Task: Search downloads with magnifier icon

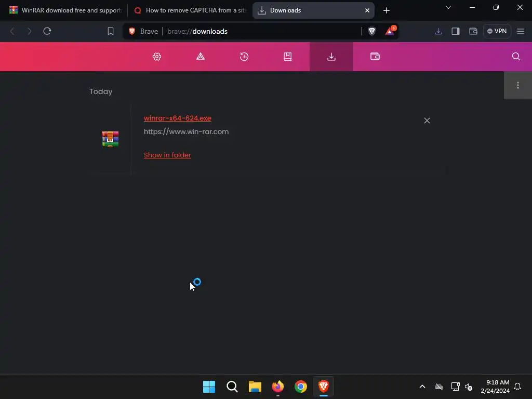Action: click(516, 57)
